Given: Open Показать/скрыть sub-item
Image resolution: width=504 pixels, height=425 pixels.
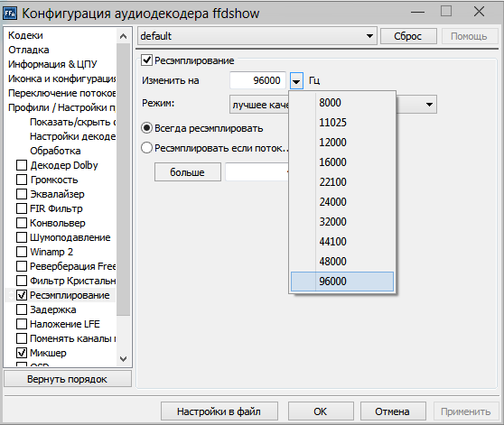Looking at the screenshot, I should pos(72,122).
